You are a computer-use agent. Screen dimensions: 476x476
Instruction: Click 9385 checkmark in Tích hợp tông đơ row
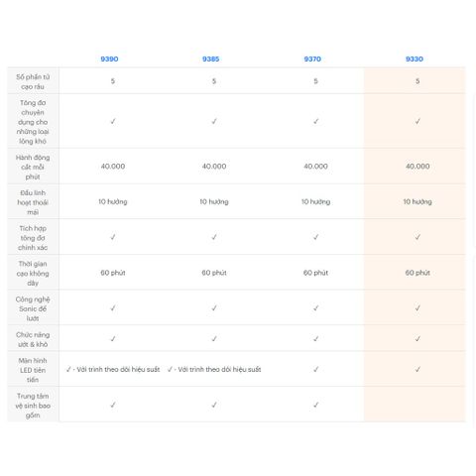pos(214,237)
